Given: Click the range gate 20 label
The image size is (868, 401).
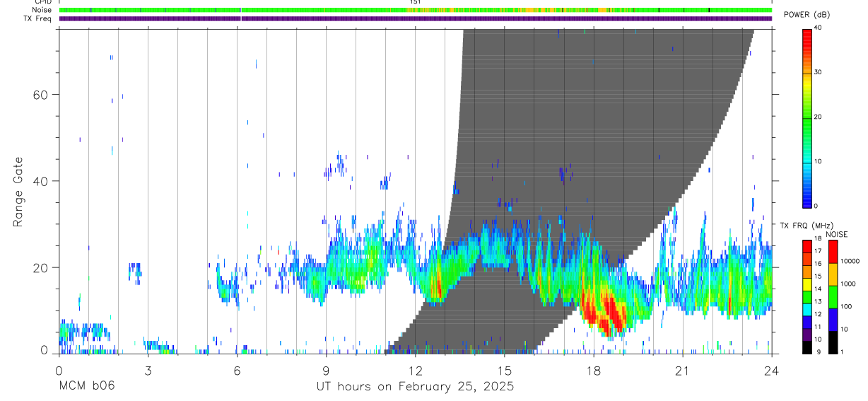Looking at the screenshot, I should pos(44,268).
